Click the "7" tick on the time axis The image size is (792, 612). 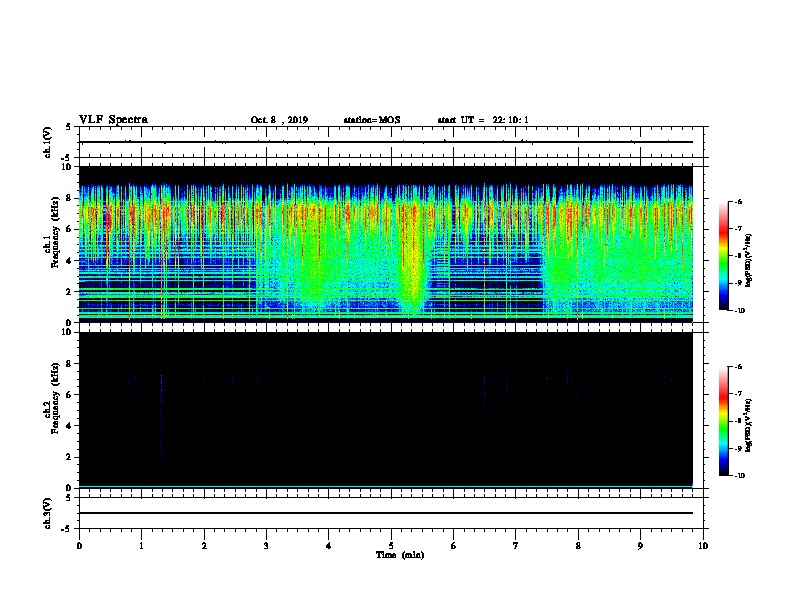coord(516,546)
